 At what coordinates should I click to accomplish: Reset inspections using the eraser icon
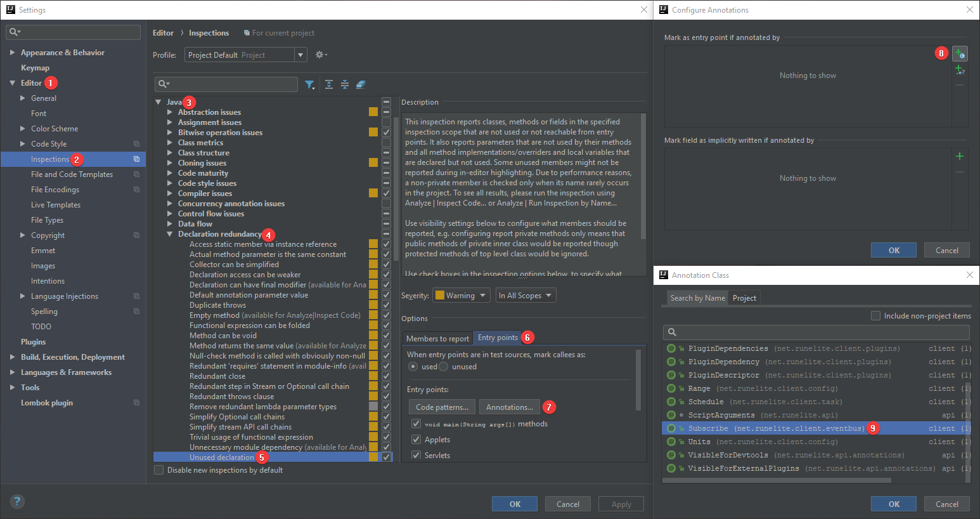[361, 84]
